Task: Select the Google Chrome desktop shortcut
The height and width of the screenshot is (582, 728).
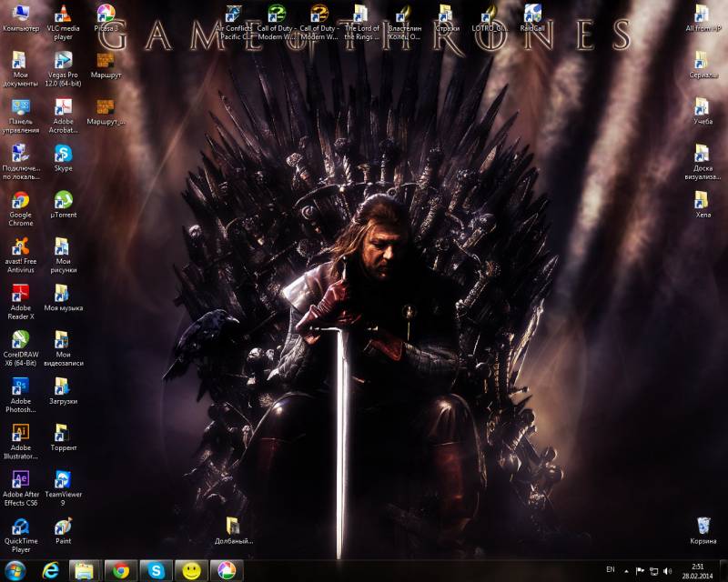Action: (x=20, y=209)
